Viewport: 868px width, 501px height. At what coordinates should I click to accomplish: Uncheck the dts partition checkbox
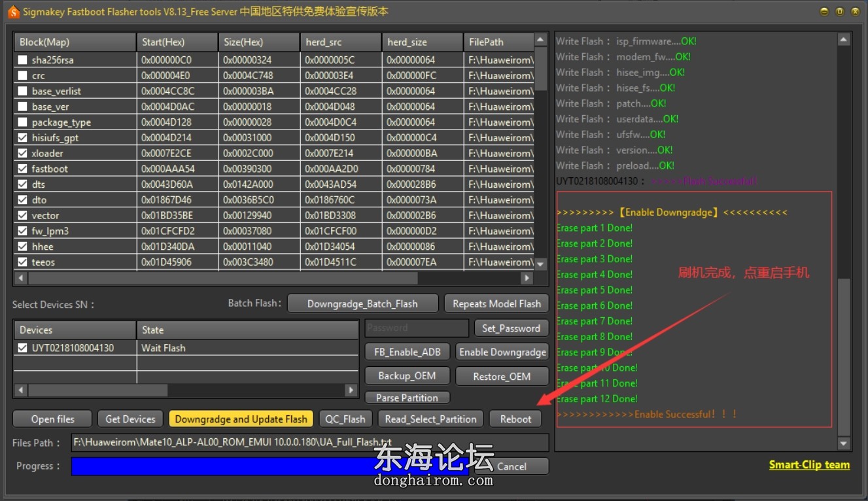[23, 184]
